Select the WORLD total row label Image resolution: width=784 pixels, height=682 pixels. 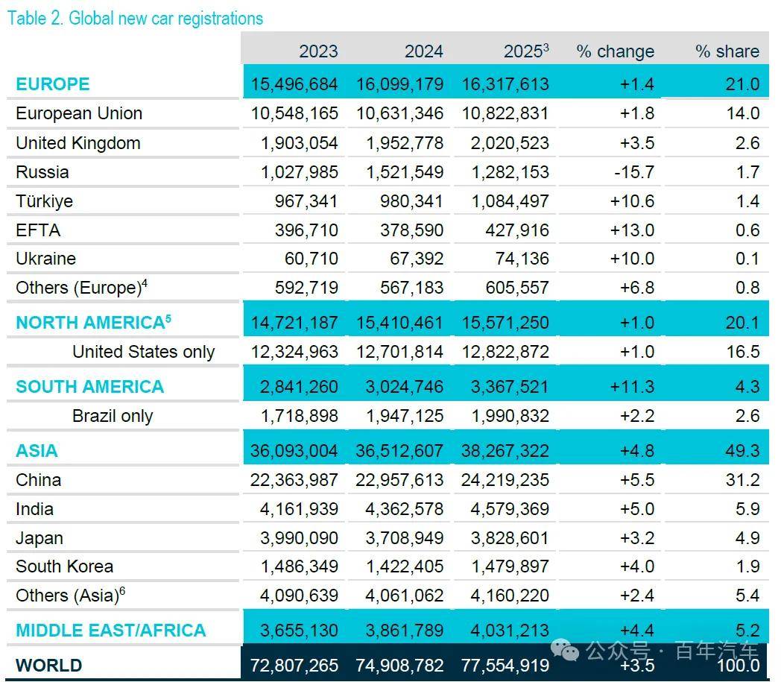tap(49, 666)
